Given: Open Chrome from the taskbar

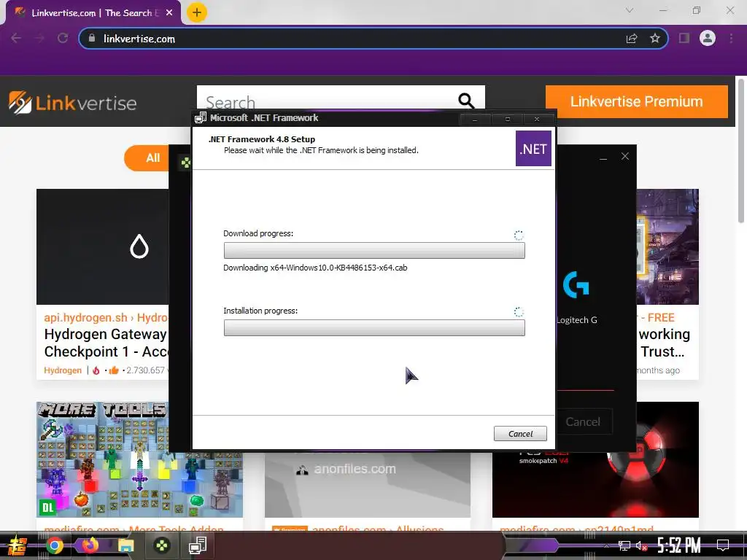Looking at the screenshot, I should point(55,545).
